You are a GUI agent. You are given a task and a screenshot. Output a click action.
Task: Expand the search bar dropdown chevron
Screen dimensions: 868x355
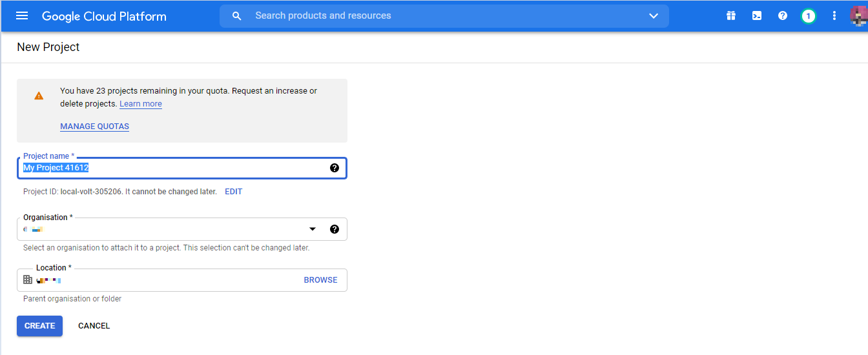pos(654,15)
